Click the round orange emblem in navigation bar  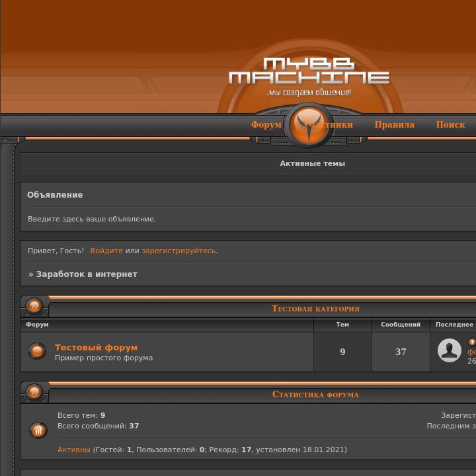(x=309, y=125)
